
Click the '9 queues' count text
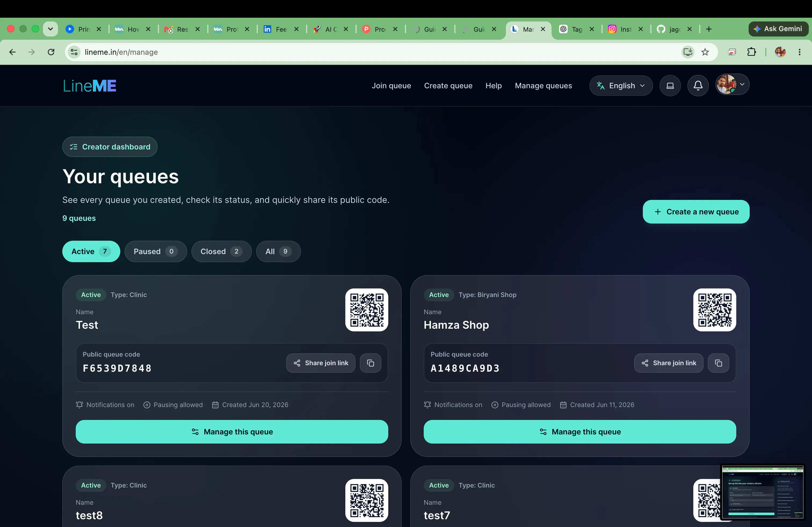click(x=79, y=218)
